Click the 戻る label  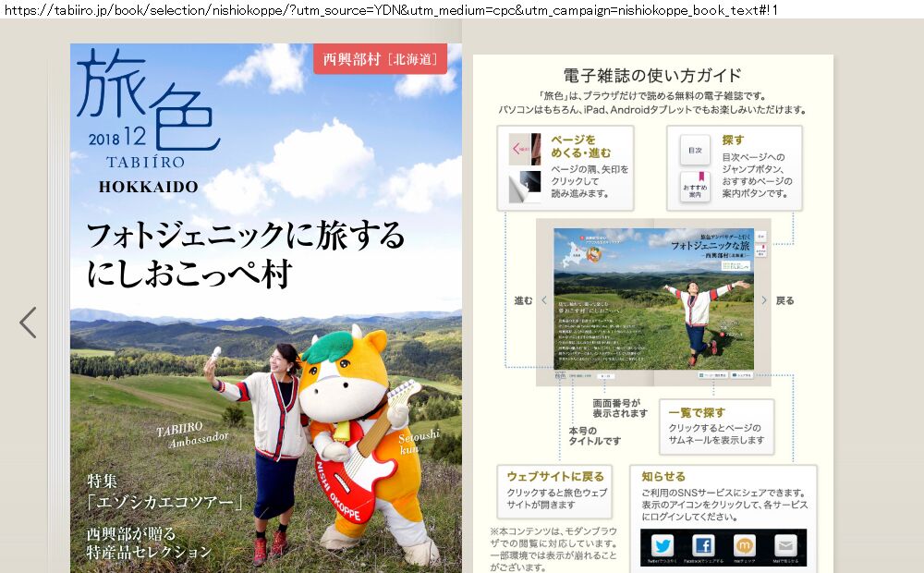(x=784, y=300)
